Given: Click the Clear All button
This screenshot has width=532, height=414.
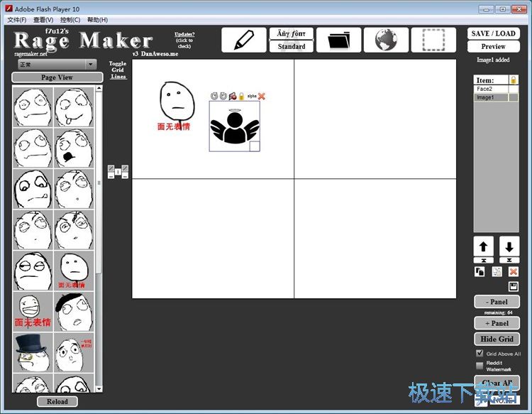Looking at the screenshot, I should [x=497, y=383].
